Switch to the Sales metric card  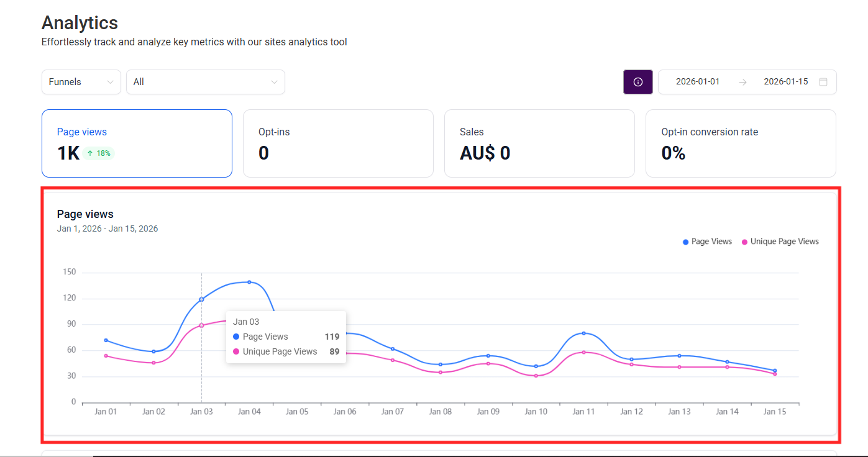[x=539, y=143]
